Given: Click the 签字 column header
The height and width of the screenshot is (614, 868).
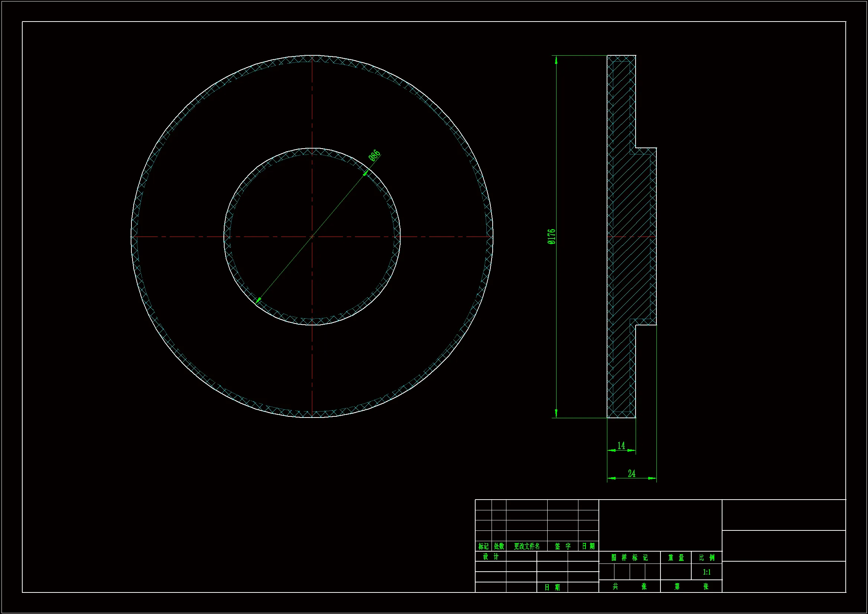Looking at the screenshot, I should pos(562,546).
